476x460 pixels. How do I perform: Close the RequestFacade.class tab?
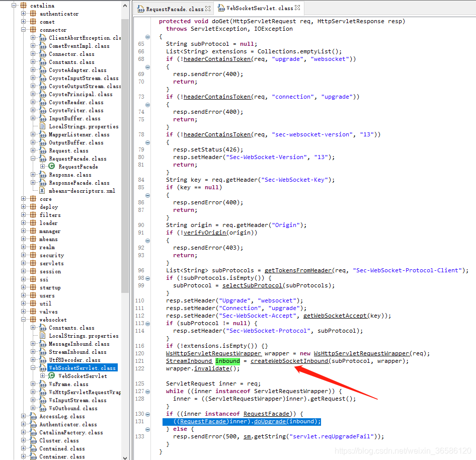(x=208, y=9)
